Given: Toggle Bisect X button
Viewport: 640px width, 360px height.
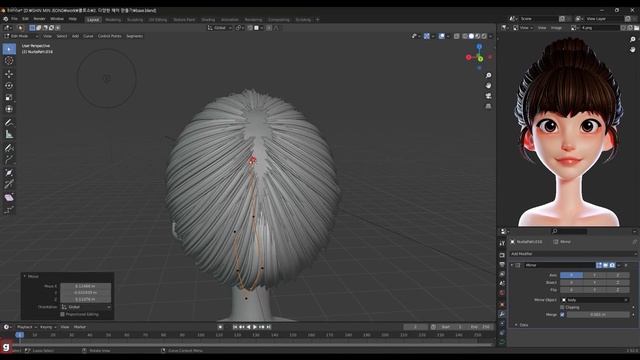Looking at the screenshot, I should pos(571,282).
